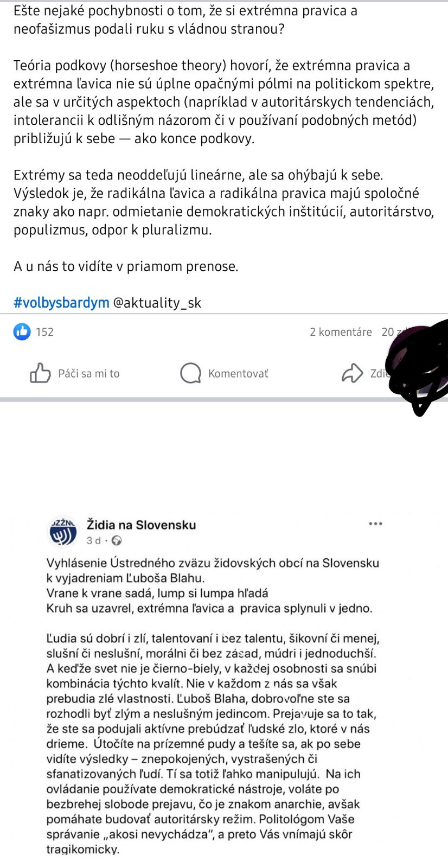Open the Židia na Slovensku page name
The image size is (448, 868).
[141, 525]
